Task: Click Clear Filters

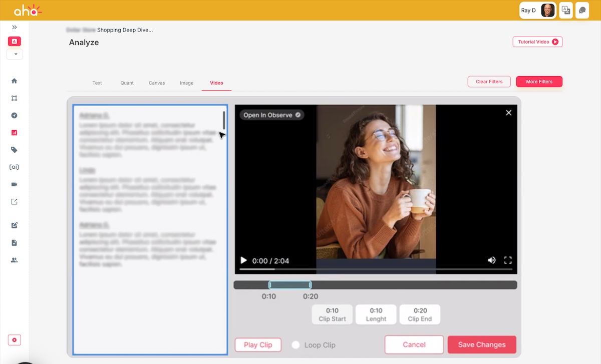Action: (489, 82)
